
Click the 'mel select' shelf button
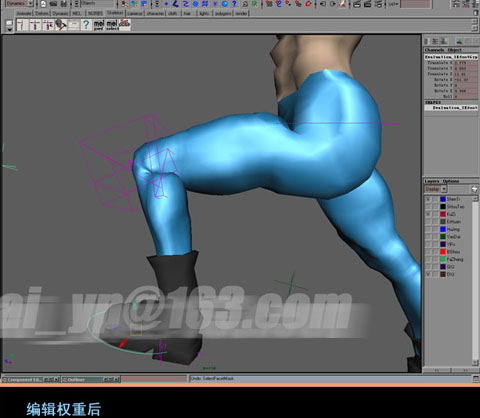(112, 25)
